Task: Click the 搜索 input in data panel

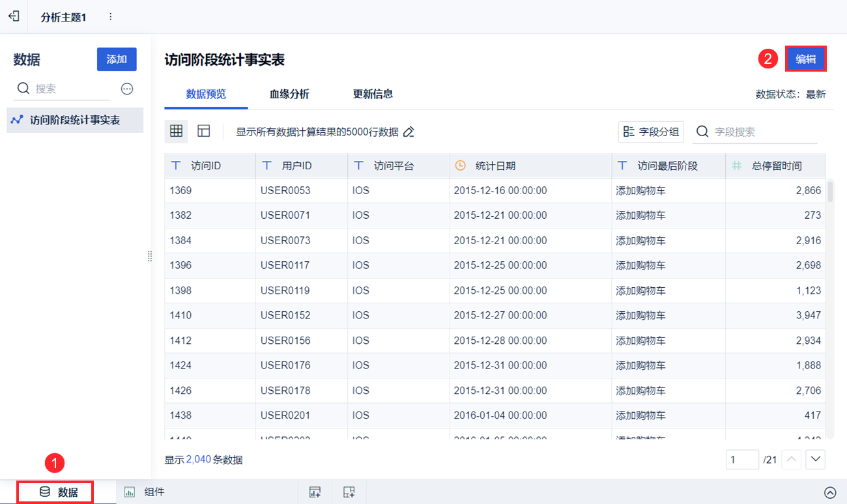Action: (63, 89)
